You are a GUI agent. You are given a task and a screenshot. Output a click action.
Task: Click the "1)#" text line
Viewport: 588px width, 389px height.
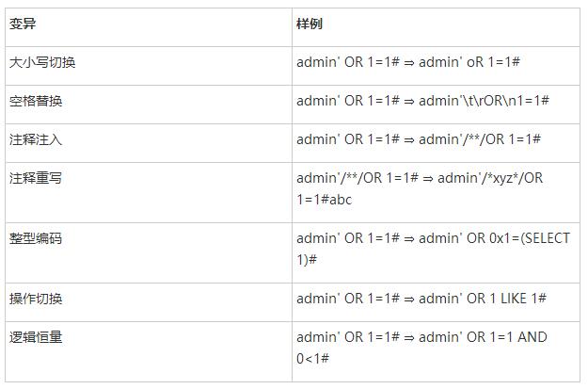(306, 259)
